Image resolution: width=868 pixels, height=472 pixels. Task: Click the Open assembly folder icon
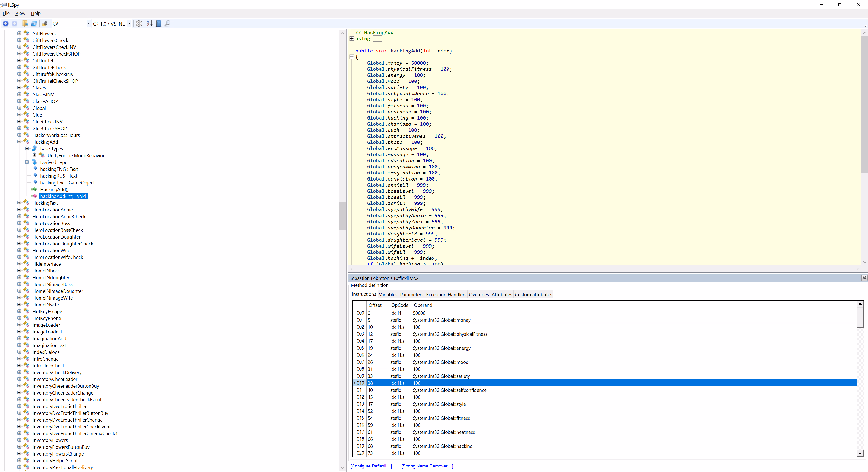(25, 23)
